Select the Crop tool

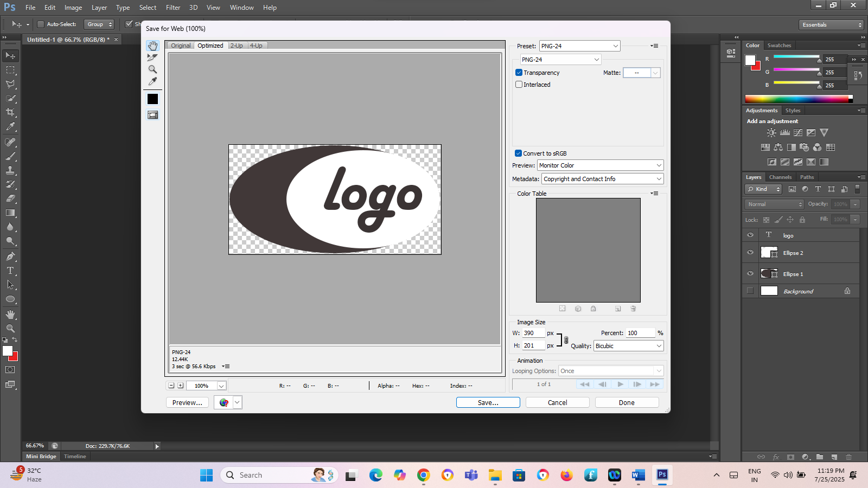click(x=10, y=112)
